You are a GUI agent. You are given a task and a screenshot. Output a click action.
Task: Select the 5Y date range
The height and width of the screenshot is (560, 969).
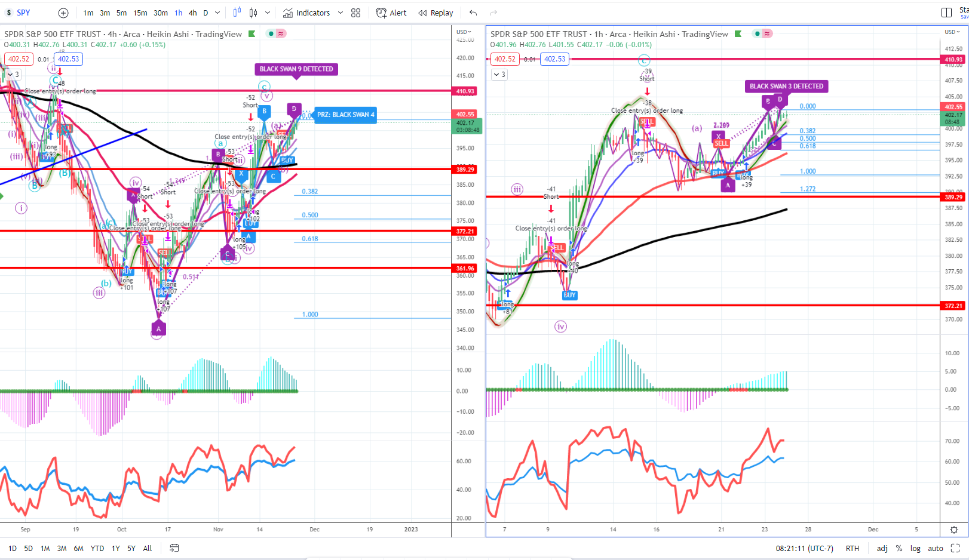point(131,548)
